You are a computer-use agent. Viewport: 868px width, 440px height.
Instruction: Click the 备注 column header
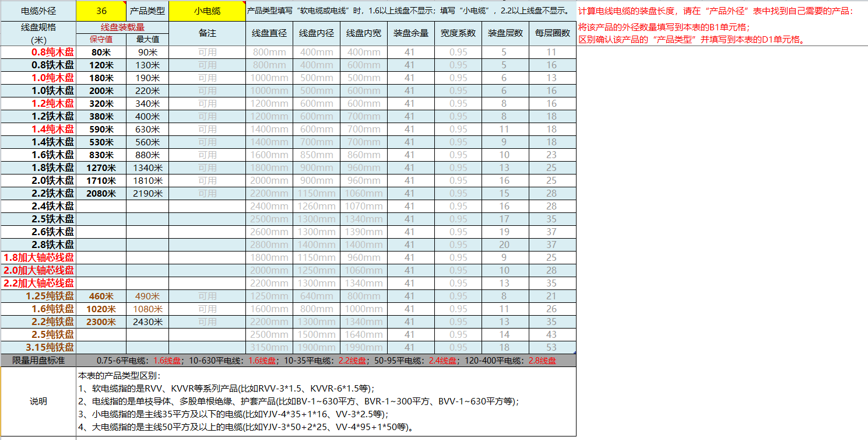207,33
